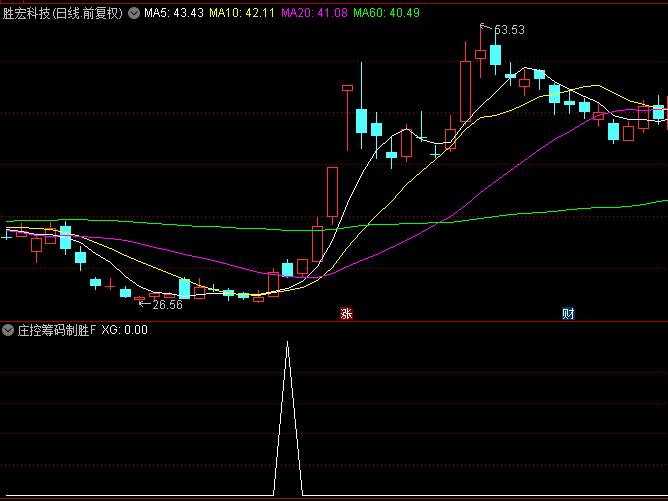The height and width of the screenshot is (501, 668).
Task: Click the MA10: 42.11 label
Action: coord(242,13)
